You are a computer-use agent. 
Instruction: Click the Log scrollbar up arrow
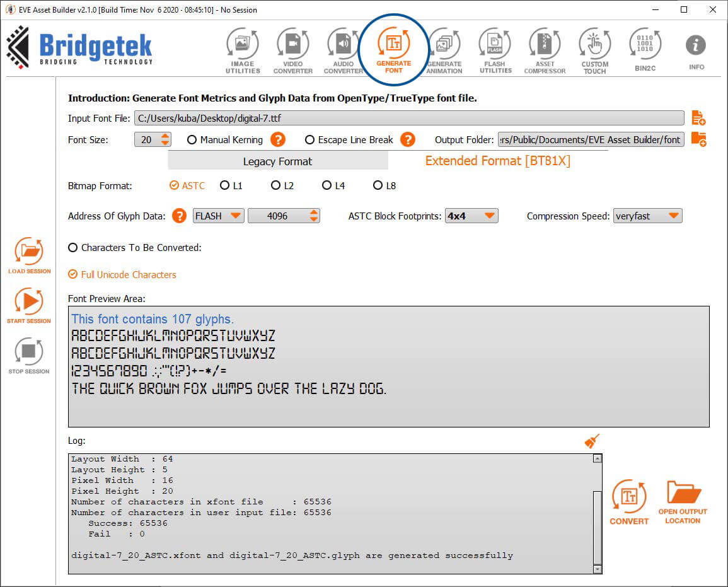point(598,459)
